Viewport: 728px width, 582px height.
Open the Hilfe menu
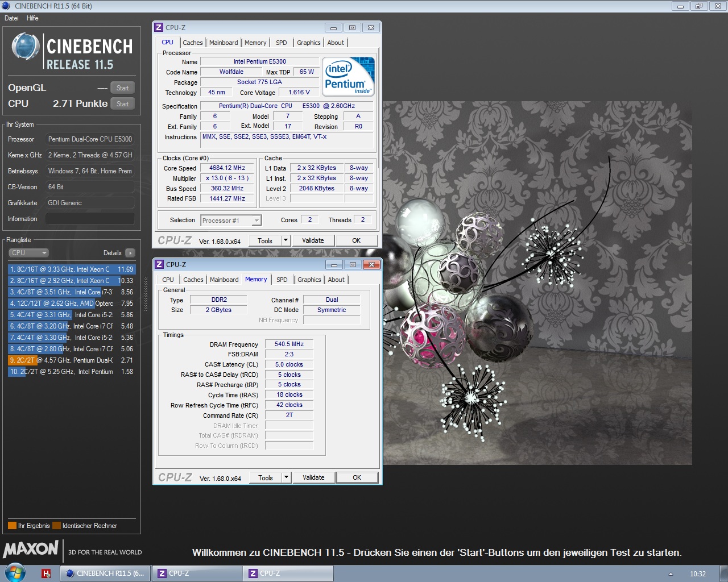click(32, 18)
